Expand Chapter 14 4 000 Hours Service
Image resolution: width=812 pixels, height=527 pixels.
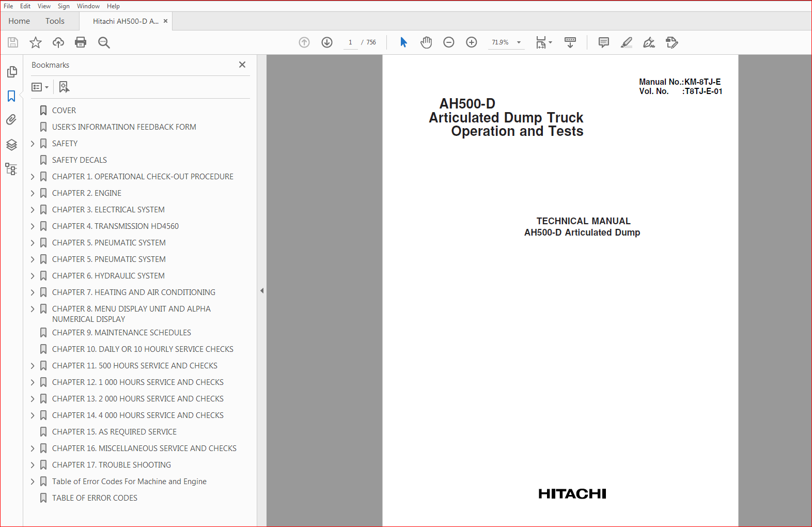tap(33, 415)
